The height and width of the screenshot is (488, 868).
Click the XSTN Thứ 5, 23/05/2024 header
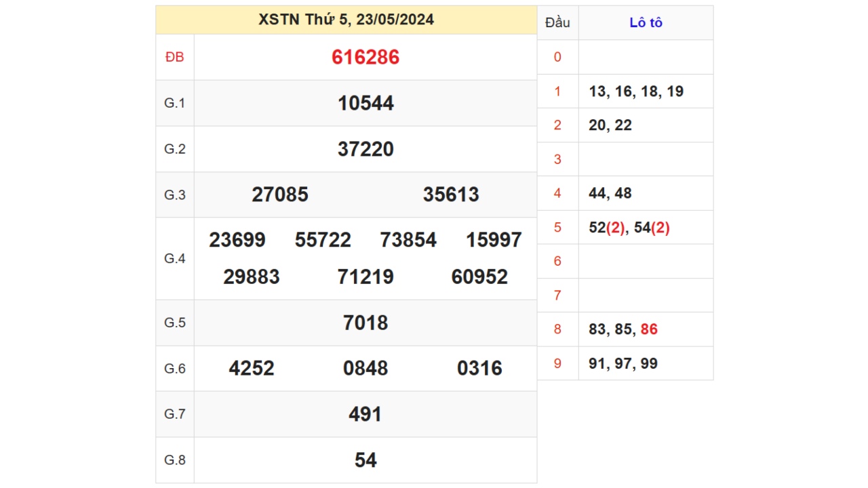(346, 20)
